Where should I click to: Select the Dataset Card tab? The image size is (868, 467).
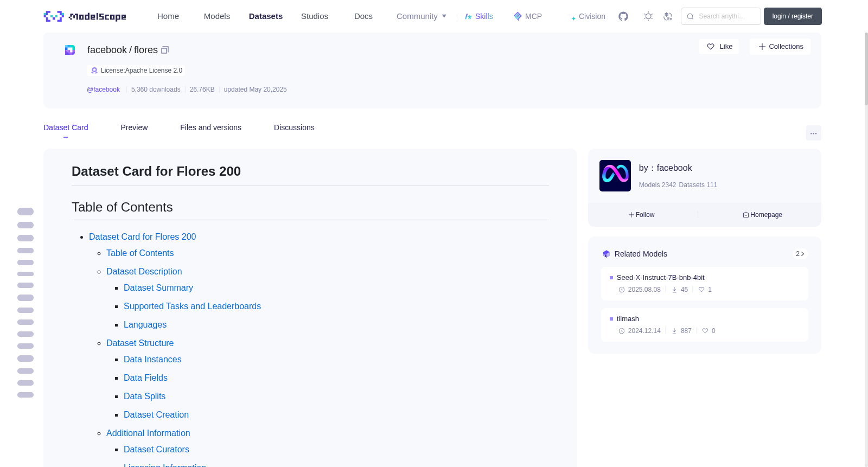(x=66, y=127)
